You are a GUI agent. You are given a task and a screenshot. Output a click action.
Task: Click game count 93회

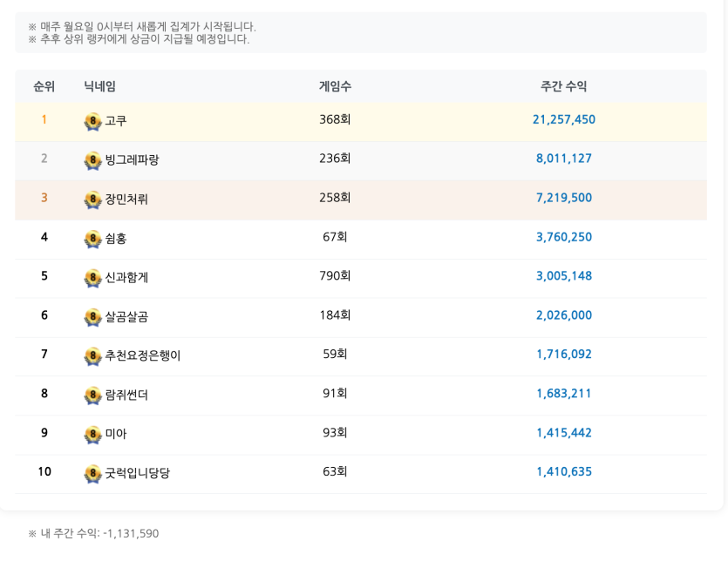335,433
